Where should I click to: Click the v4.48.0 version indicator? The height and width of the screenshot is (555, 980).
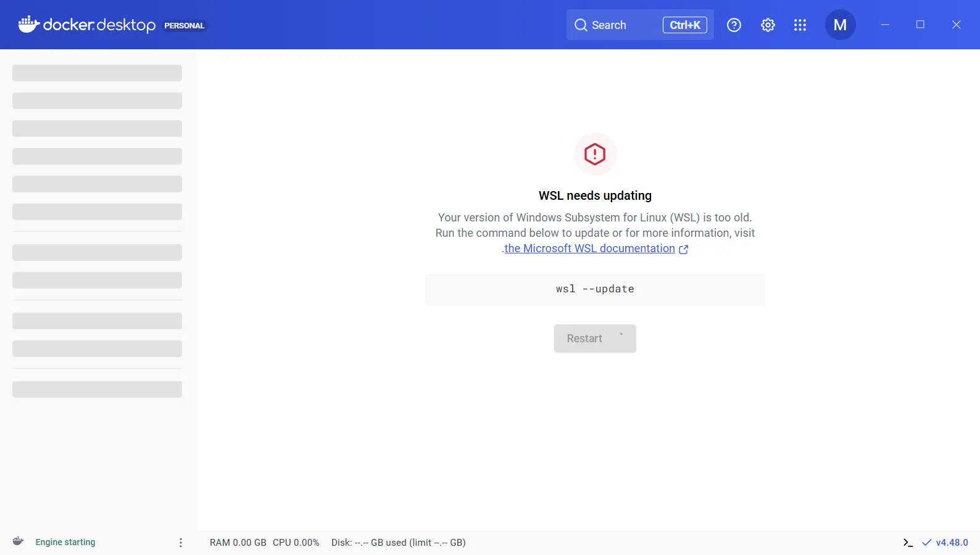click(951, 543)
